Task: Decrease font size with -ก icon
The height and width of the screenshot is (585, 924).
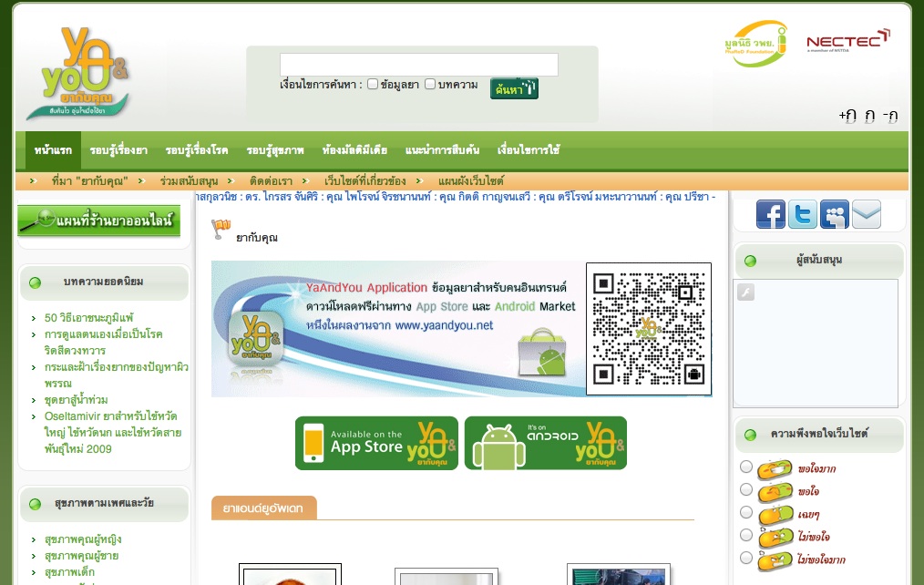Action: [890, 116]
